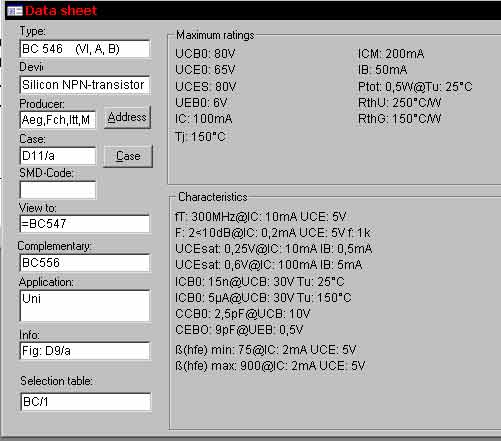Viewport: 501px width, 441px height.
Task: Click the Data sheet window icon
Action: click(x=15, y=11)
